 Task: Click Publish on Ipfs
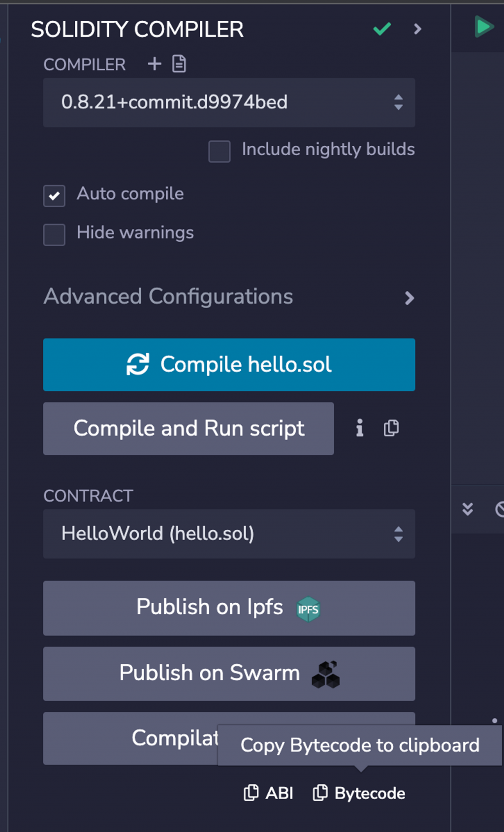point(229,608)
